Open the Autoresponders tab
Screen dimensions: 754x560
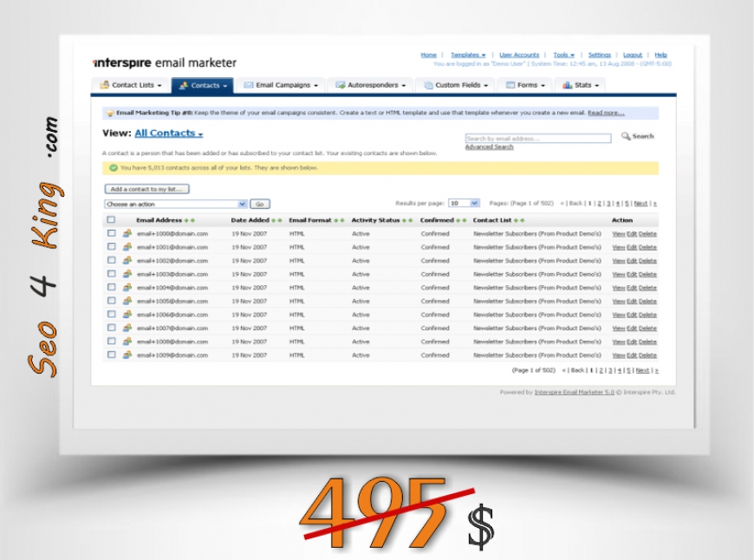pos(370,85)
